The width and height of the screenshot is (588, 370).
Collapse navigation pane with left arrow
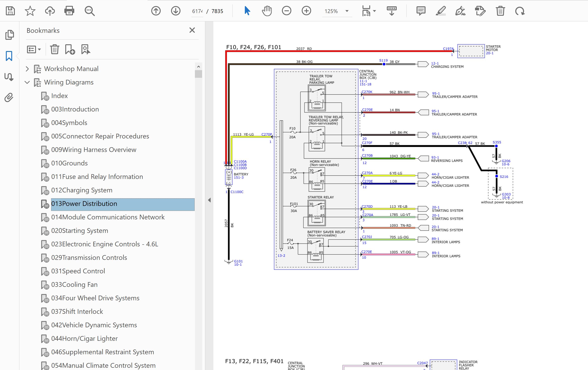(209, 200)
